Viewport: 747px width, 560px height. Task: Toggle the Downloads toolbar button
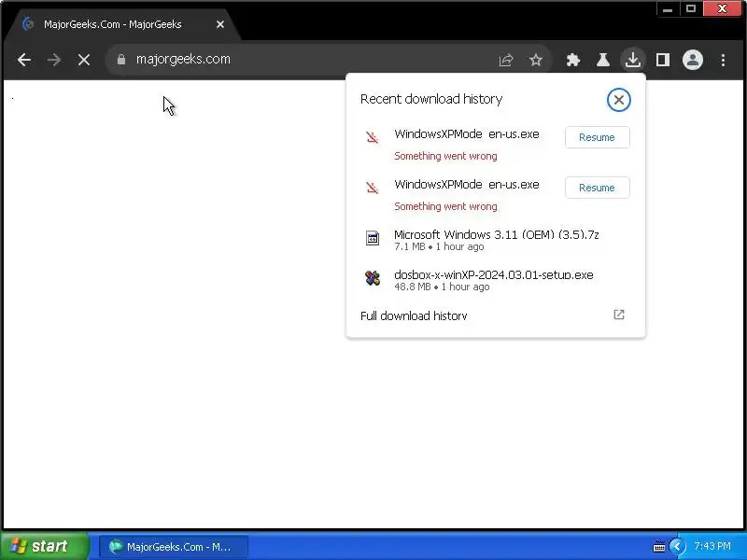tap(633, 60)
